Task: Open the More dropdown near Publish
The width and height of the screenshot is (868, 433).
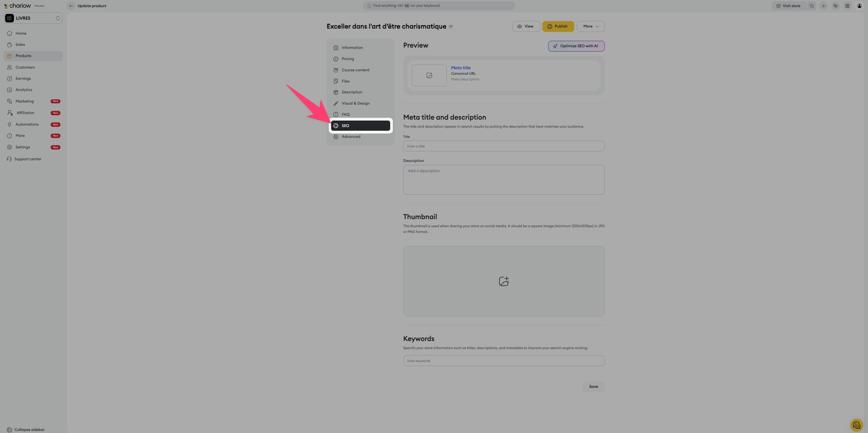Action: [590, 26]
